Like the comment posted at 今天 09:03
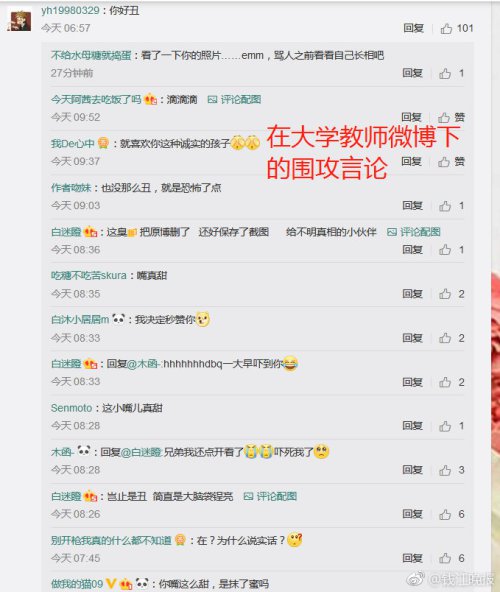Viewport: 500px width, 592px height. point(445,206)
